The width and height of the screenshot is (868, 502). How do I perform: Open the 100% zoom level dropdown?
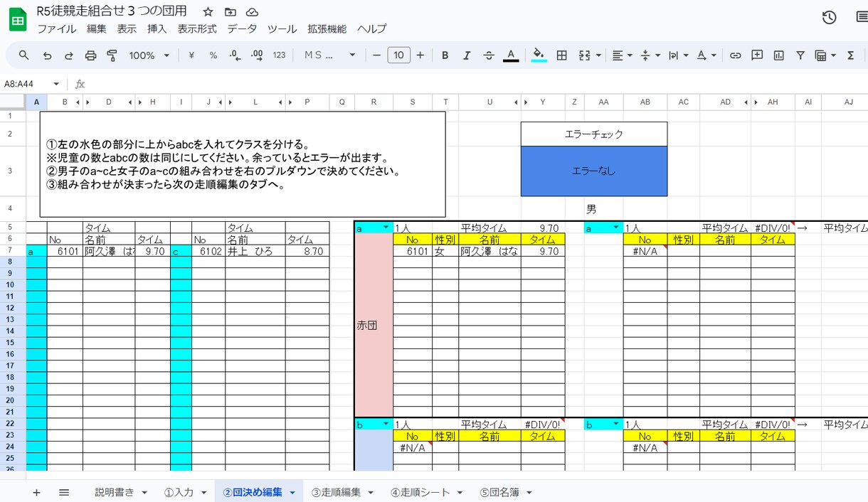(149, 55)
